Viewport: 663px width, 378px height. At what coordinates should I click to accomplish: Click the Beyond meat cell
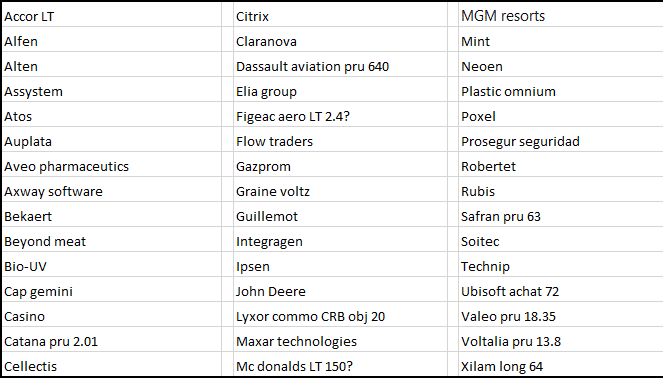pos(112,241)
